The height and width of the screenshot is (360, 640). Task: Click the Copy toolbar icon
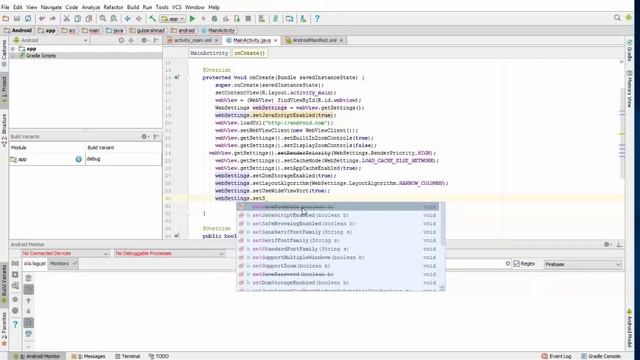point(78,19)
